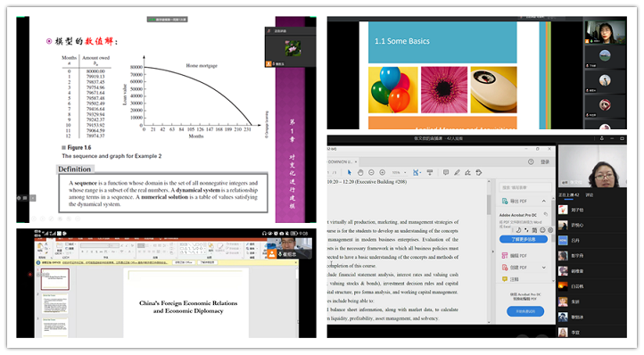Close the open PDF document tab
Image resolution: width=644 pixels, height=355 pixels.
click(x=356, y=161)
